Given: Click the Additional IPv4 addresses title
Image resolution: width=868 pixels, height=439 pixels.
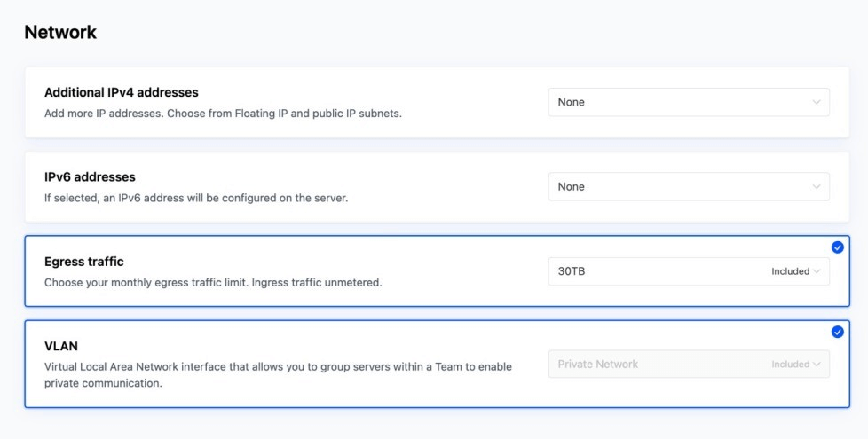Looking at the screenshot, I should [122, 92].
